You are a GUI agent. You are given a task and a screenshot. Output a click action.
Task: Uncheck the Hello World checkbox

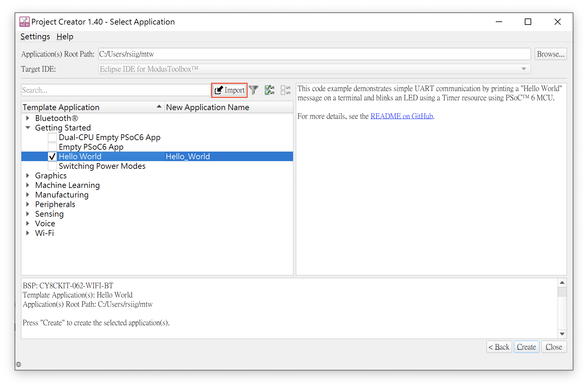52,157
